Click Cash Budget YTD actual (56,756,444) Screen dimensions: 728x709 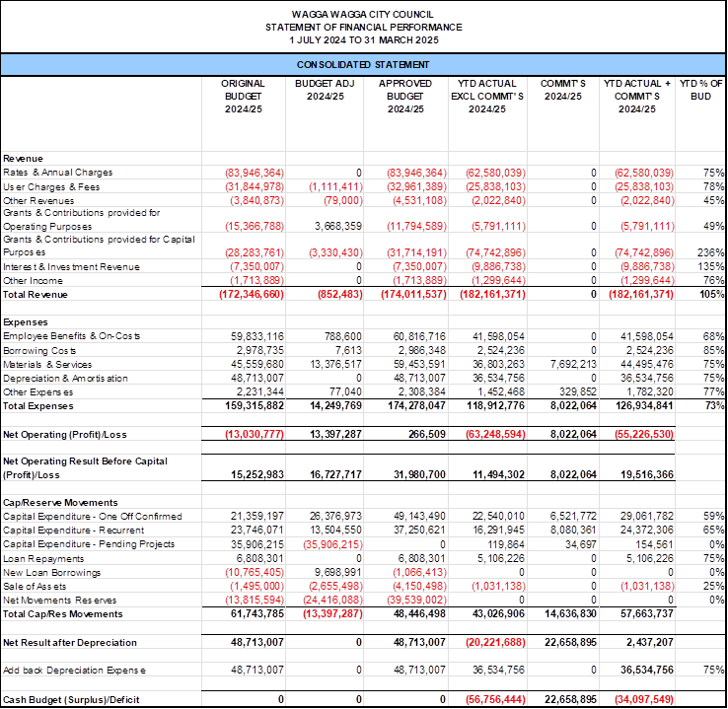(496, 699)
